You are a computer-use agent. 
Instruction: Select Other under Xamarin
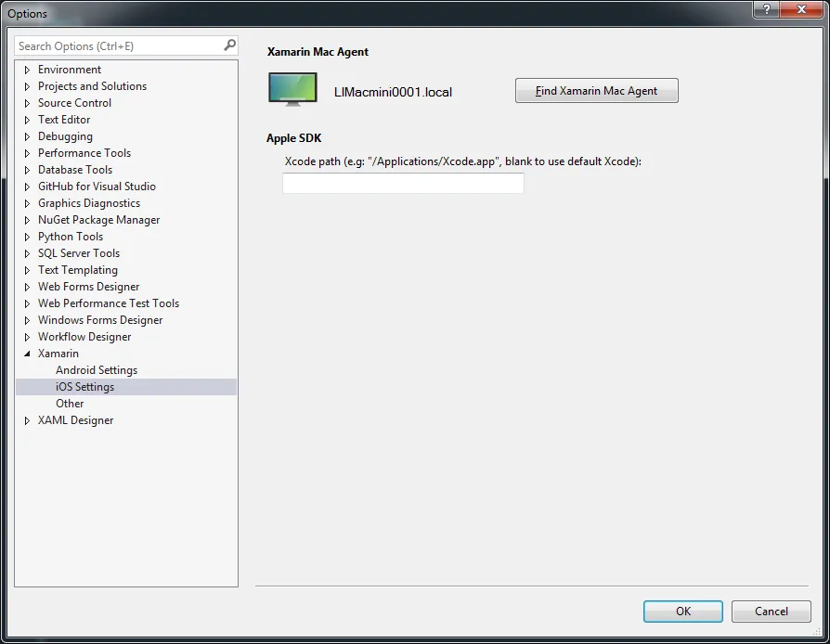tap(70, 404)
